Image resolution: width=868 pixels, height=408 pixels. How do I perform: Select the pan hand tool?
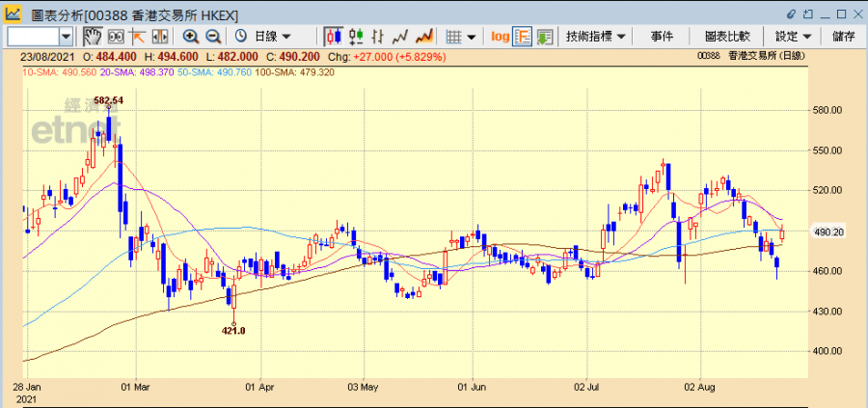pyautogui.click(x=93, y=36)
